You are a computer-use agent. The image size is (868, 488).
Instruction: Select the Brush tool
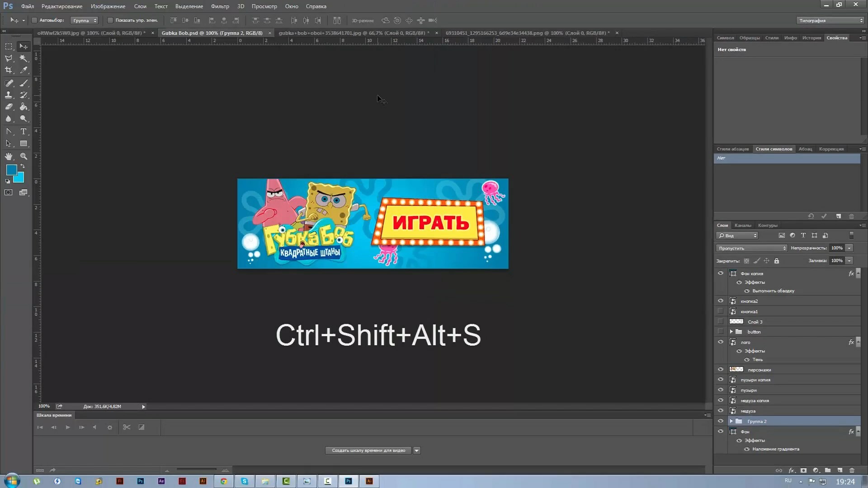click(24, 83)
